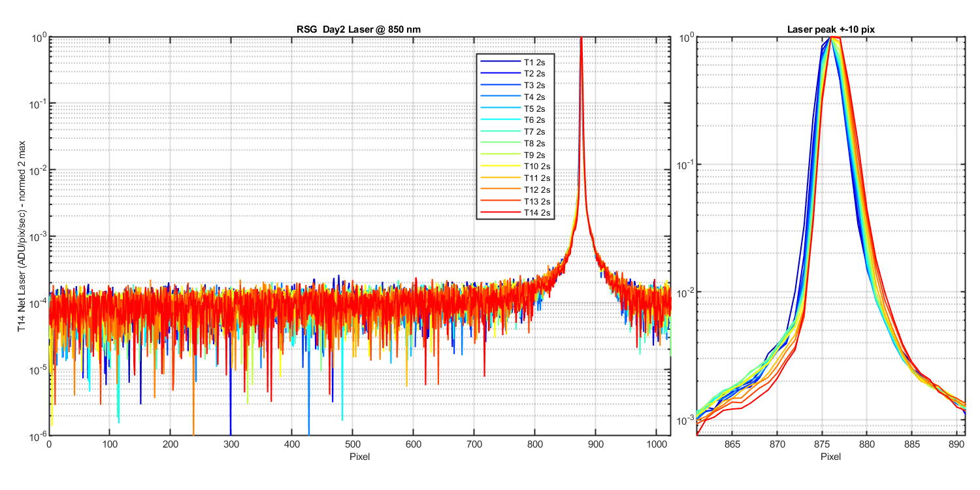Viewport: 980px width, 490px height.
Task: Click the yellow line sample beside T10 2s
Action: coord(500,166)
